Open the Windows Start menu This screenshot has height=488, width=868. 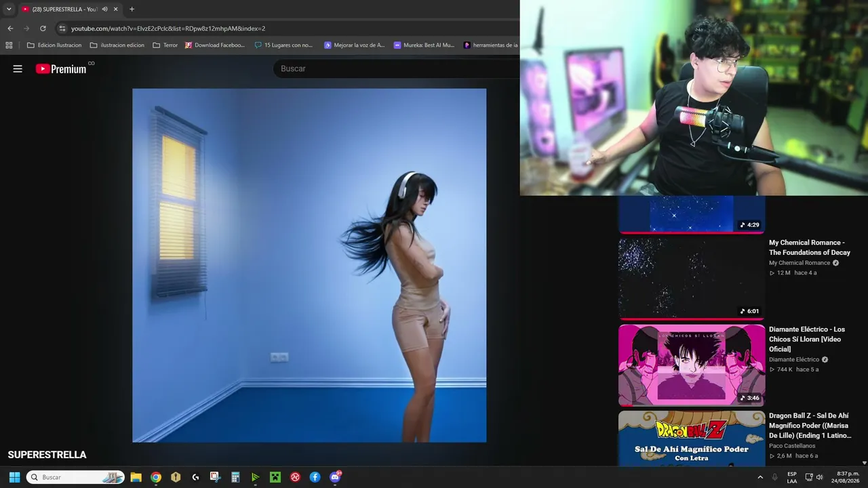[x=14, y=477]
